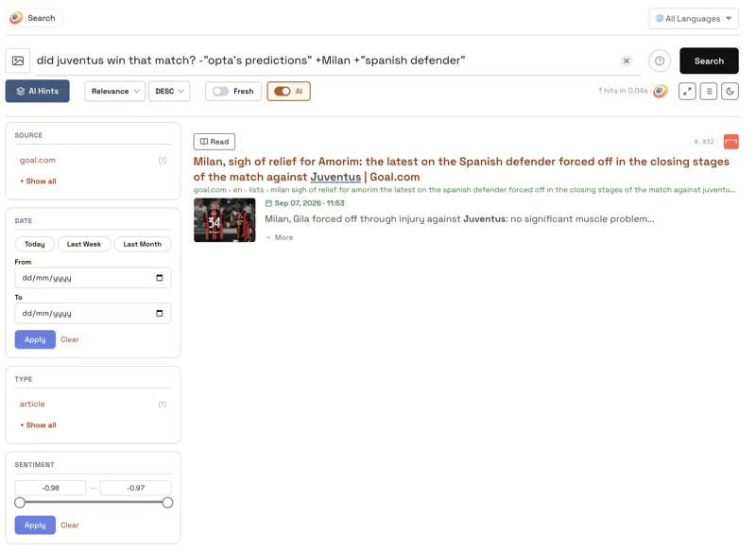Open the To date calendar picker icon

(x=160, y=314)
